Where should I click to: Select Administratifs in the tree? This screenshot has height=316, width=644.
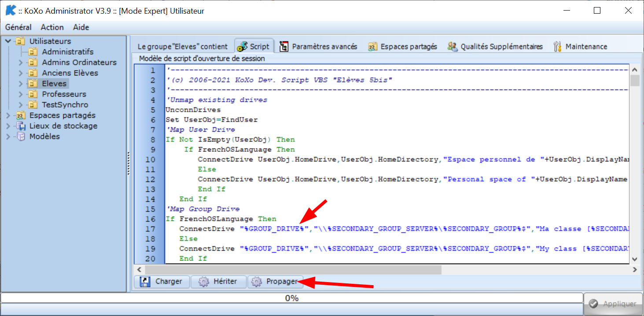pos(68,52)
